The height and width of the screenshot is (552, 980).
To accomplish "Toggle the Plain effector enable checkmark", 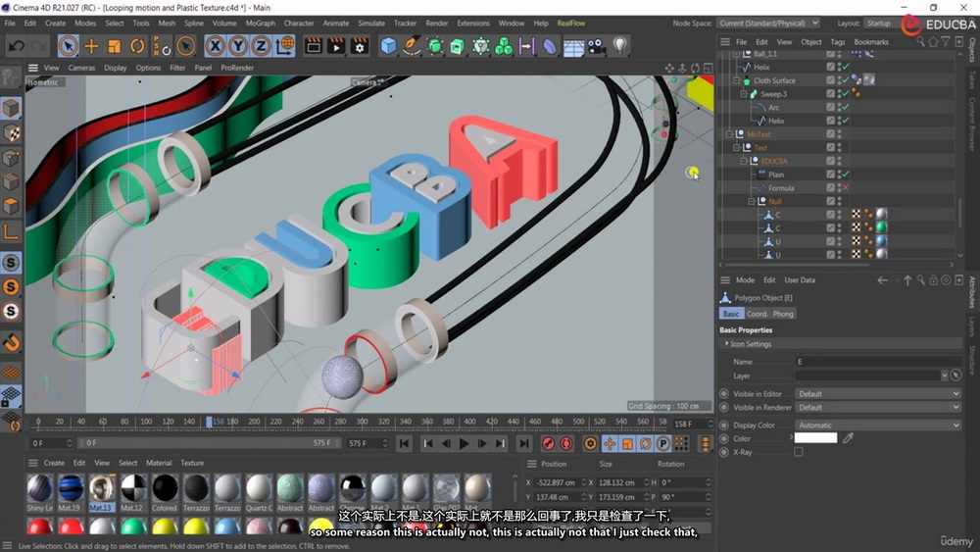I will coord(845,175).
